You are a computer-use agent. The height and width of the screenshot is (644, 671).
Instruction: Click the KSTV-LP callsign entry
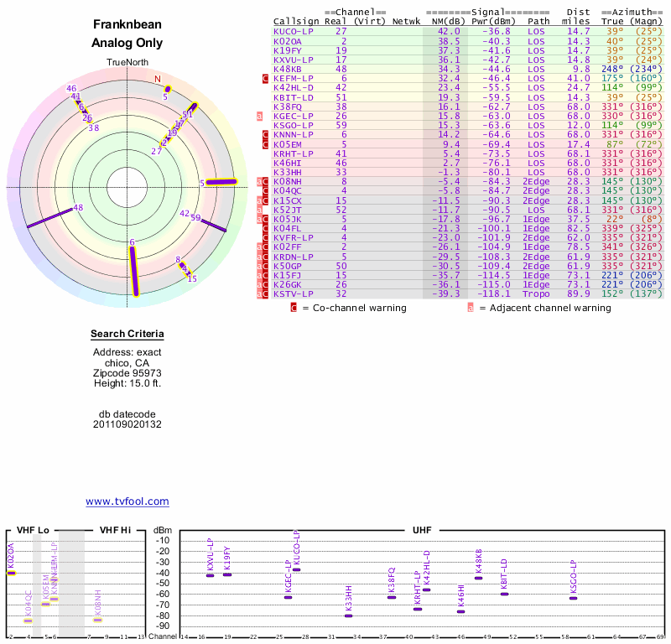[294, 294]
